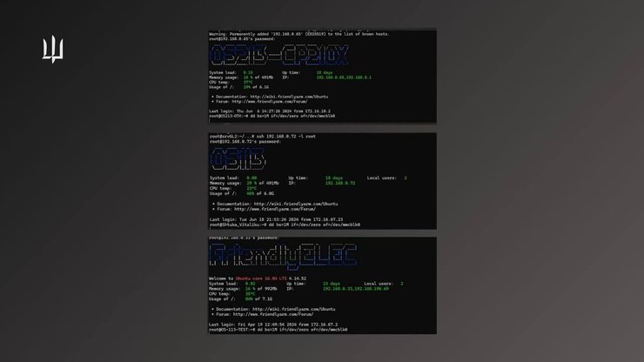Click the known hosts warning line
Viewport: 644px width, 362px height.
click(x=299, y=34)
